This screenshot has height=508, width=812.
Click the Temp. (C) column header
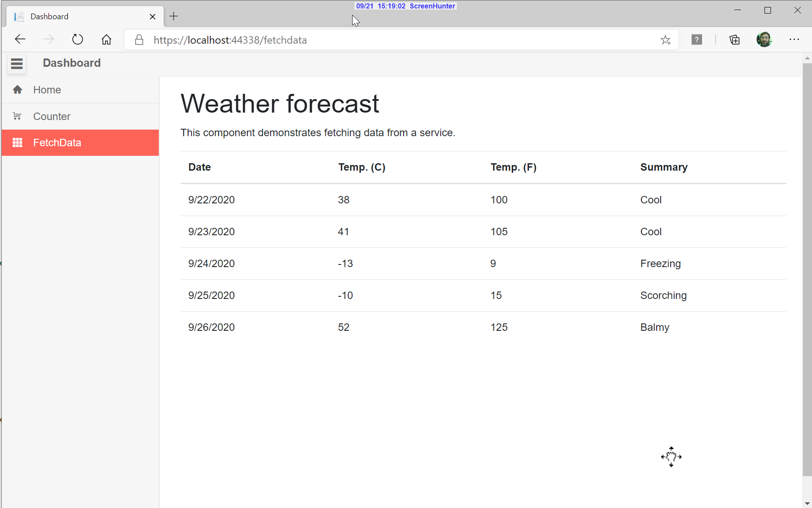coord(362,167)
